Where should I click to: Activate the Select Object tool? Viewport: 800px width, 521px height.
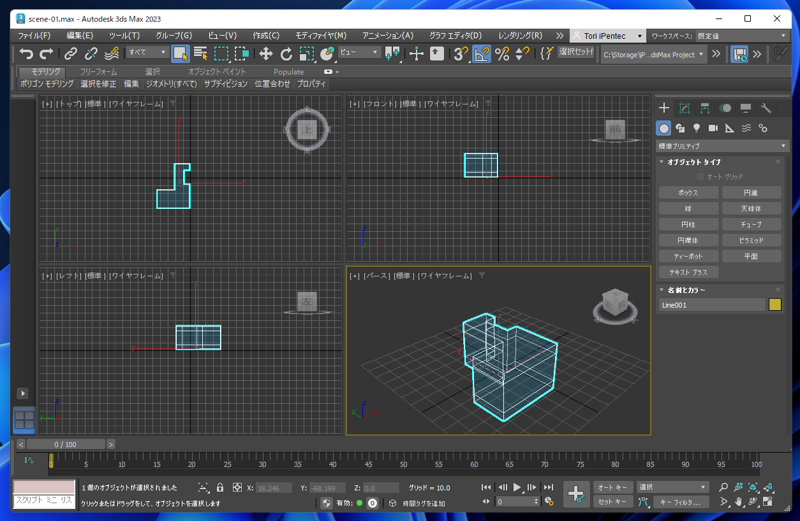[x=180, y=53]
